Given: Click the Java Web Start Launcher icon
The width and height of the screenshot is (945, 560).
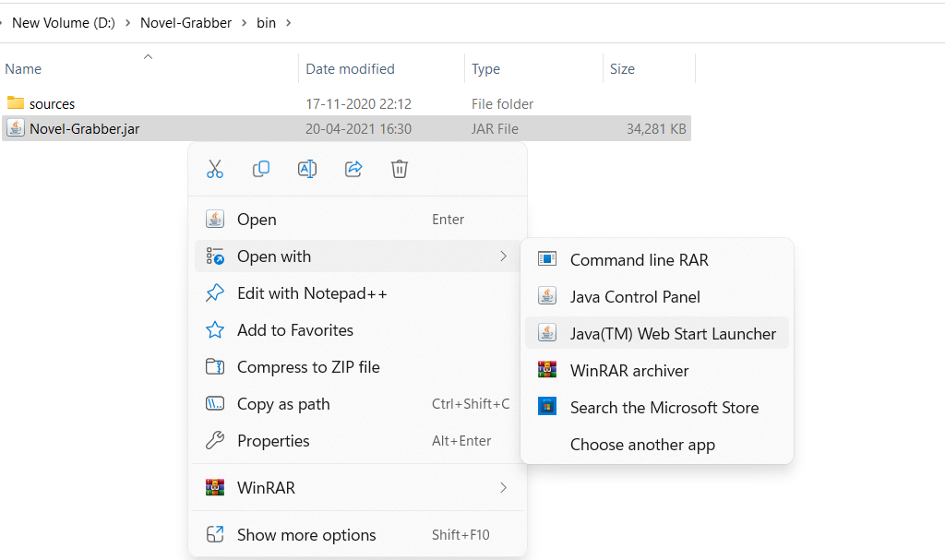Looking at the screenshot, I should point(547,333).
